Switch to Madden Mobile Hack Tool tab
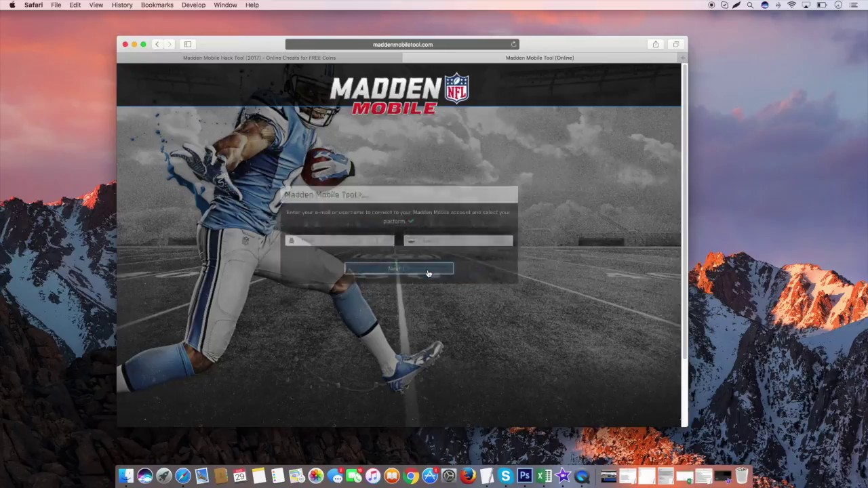Screen dimensions: 868x488 [x=259, y=58]
